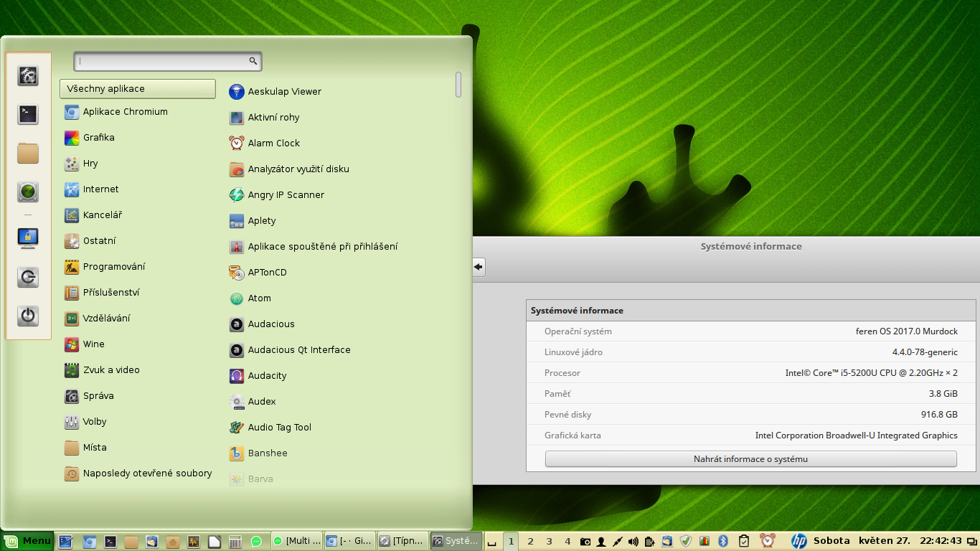Image resolution: width=980 pixels, height=551 pixels.
Task: Open the update manager shield icon
Action: click(x=686, y=541)
